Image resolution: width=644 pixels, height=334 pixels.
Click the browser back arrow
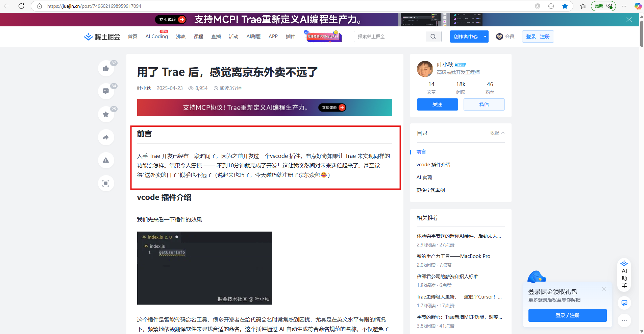click(7, 6)
